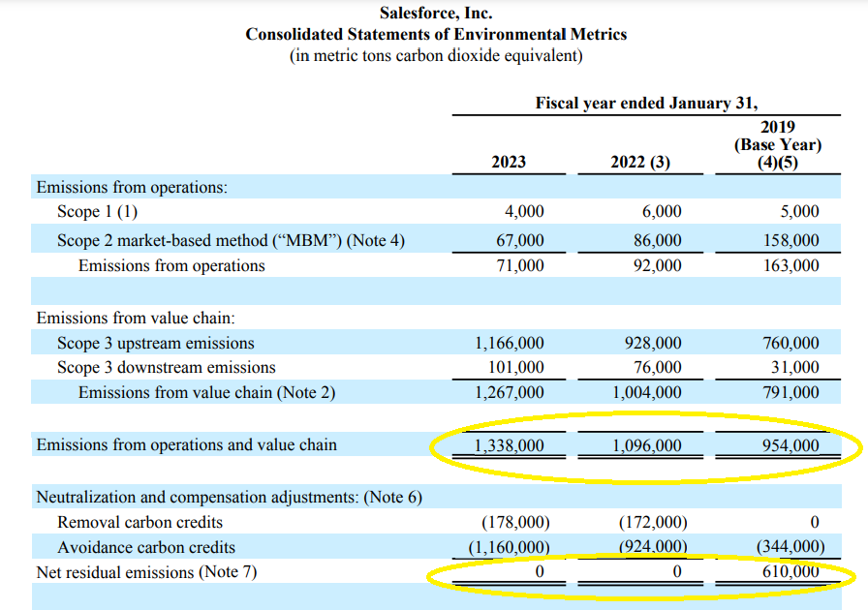Click the Fiscal year ended January 31 header
The height and width of the screenshot is (610, 868).
[x=646, y=103]
